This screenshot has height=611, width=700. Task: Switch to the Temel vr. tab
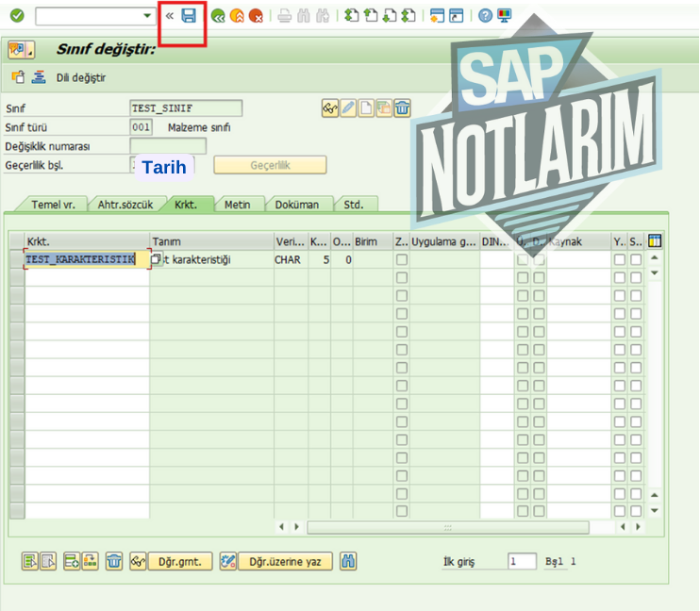53,205
